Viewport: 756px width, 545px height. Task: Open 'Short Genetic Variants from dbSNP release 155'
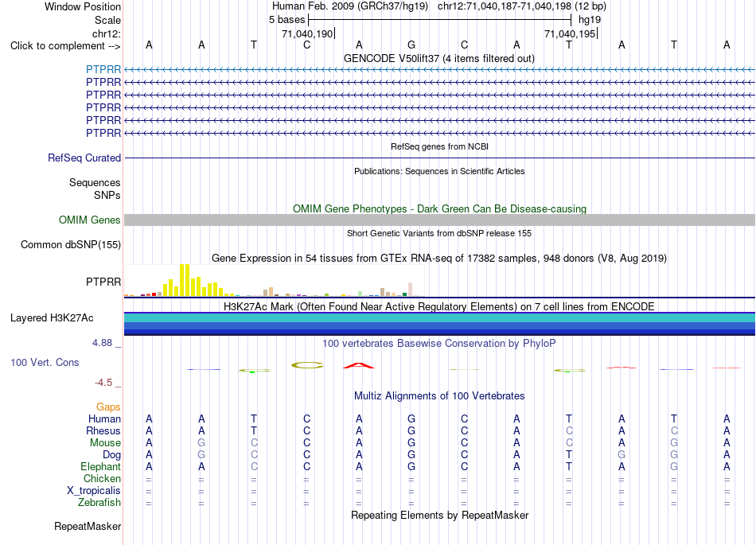point(439,233)
